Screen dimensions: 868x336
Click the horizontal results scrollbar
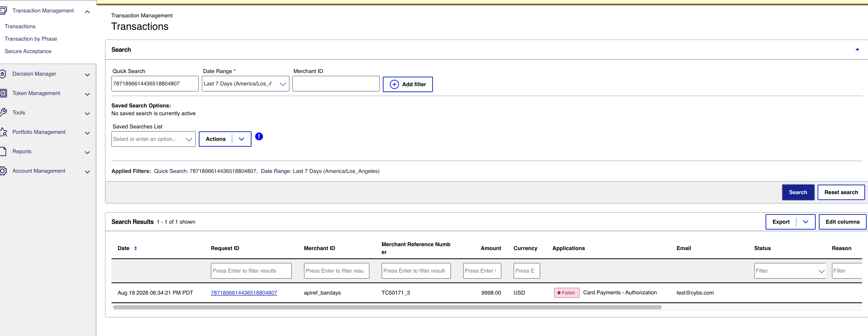click(x=387, y=307)
